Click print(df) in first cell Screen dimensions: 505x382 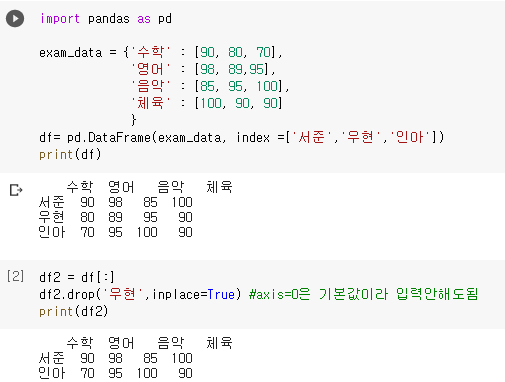(70, 154)
